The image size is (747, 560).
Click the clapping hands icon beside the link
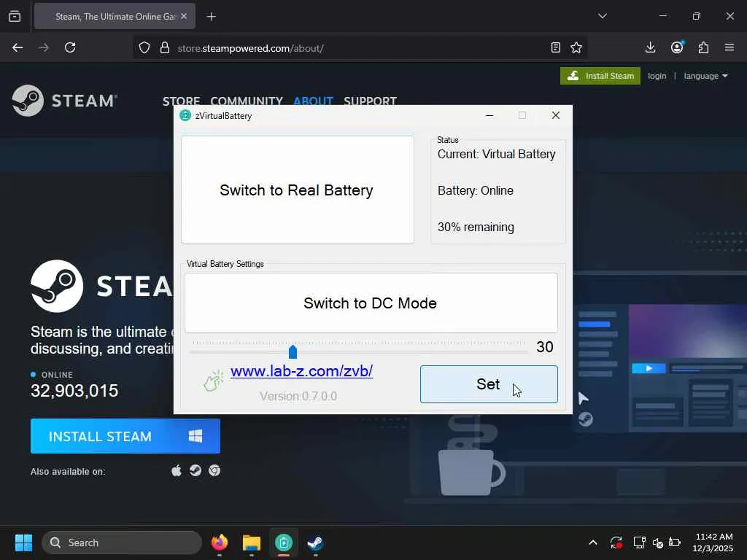tap(214, 381)
